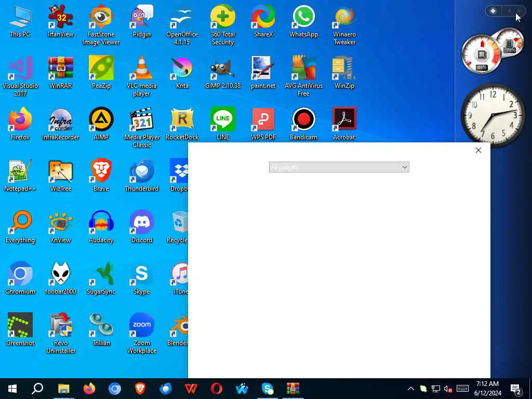Add a gadget with sidebar plus button

(493, 11)
